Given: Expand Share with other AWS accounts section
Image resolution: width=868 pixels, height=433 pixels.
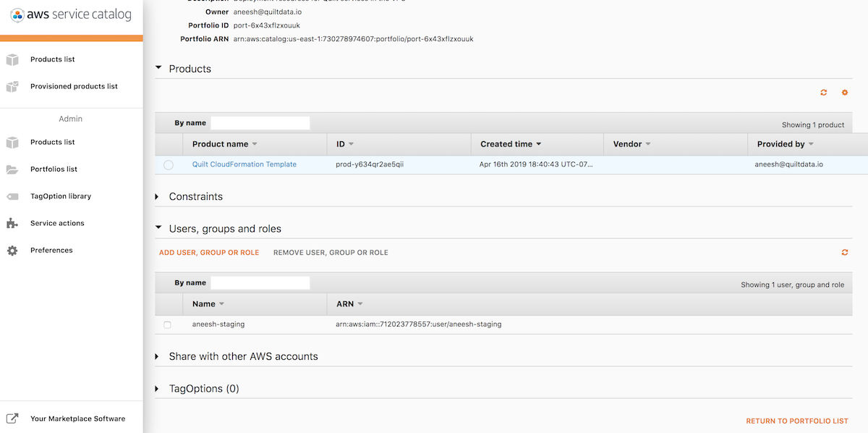Looking at the screenshot, I should 158,356.
